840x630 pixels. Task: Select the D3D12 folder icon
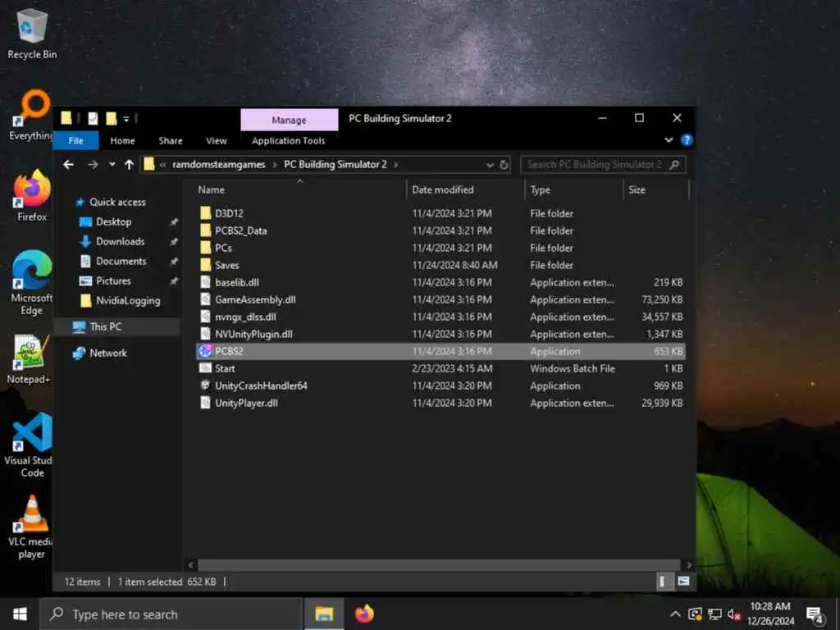[x=205, y=213]
